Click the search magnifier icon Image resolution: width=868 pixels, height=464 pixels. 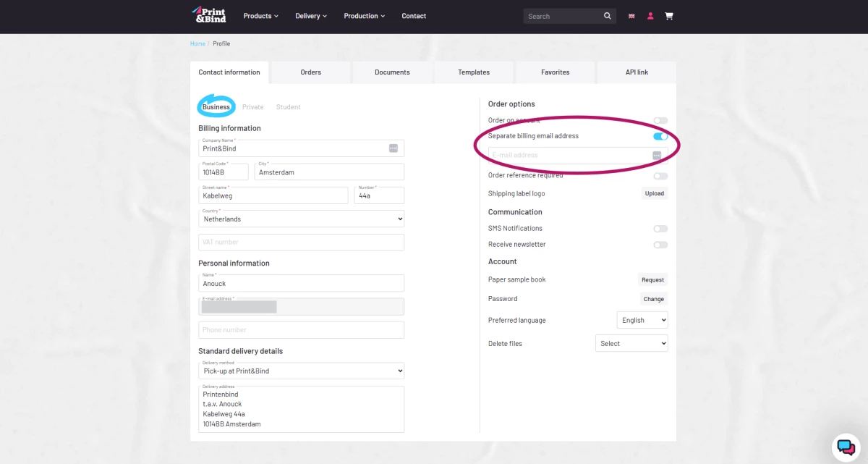tap(608, 16)
